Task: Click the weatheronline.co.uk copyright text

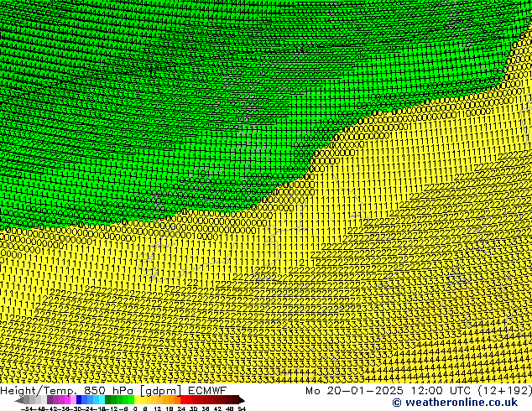Action: [x=455, y=403]
